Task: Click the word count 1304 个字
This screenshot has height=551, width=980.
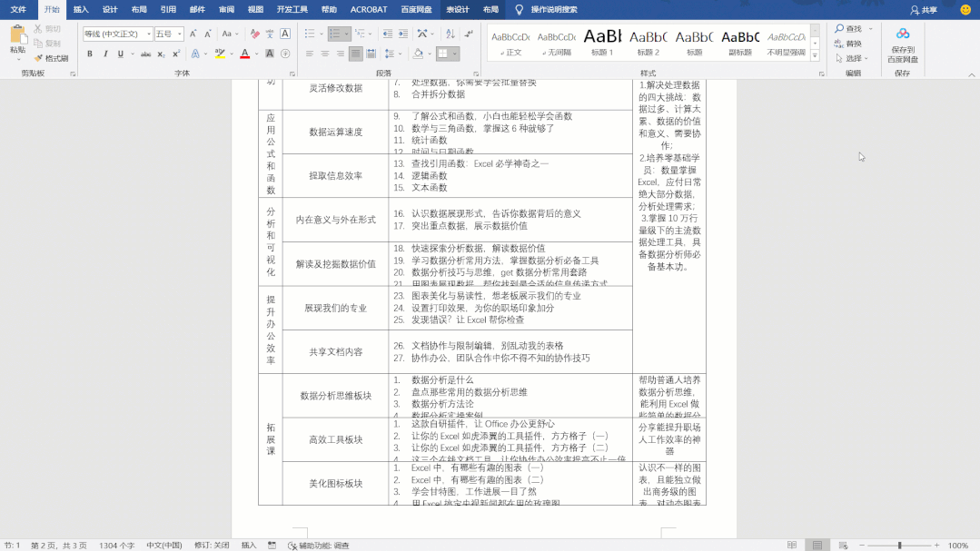Action: pos(117,546)
